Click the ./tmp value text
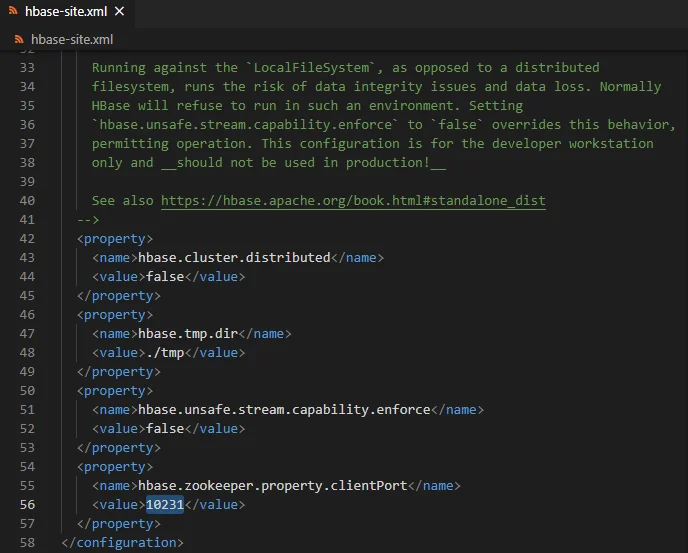The width and height of the screenshot is (688, 553). click(165, 352)
